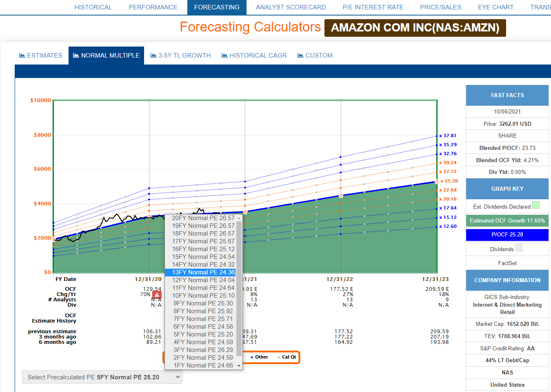551x392 pixels.
Task: Click chart icon beside ESTIMATES
Action: click(x=22, y=55)
